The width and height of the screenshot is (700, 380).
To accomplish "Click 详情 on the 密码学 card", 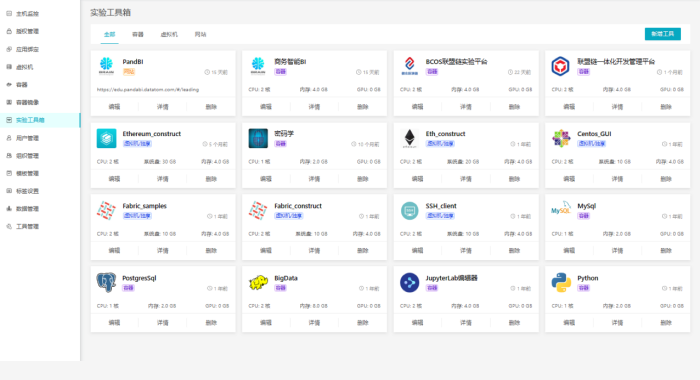I will [x=314, y=179].
